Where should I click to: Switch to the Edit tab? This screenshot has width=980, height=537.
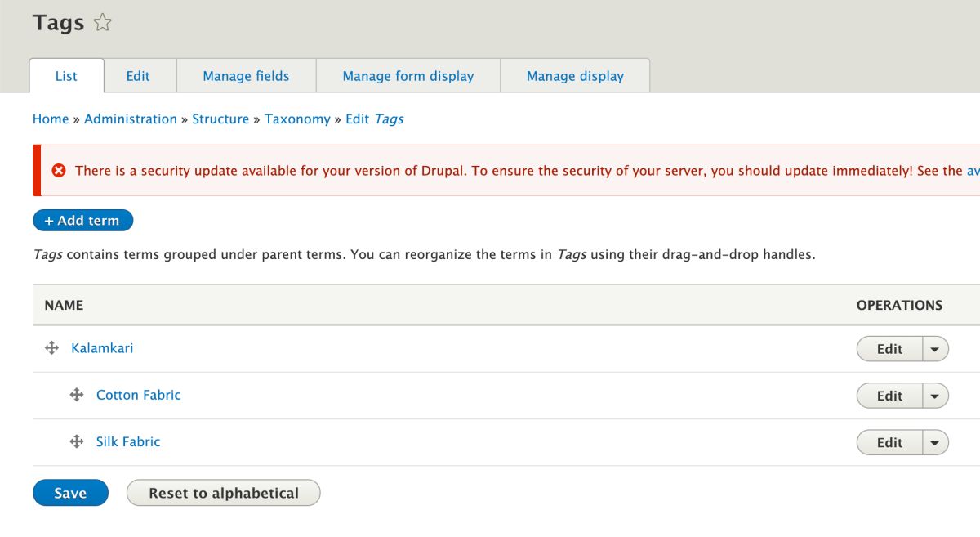[x=138, y=76]
